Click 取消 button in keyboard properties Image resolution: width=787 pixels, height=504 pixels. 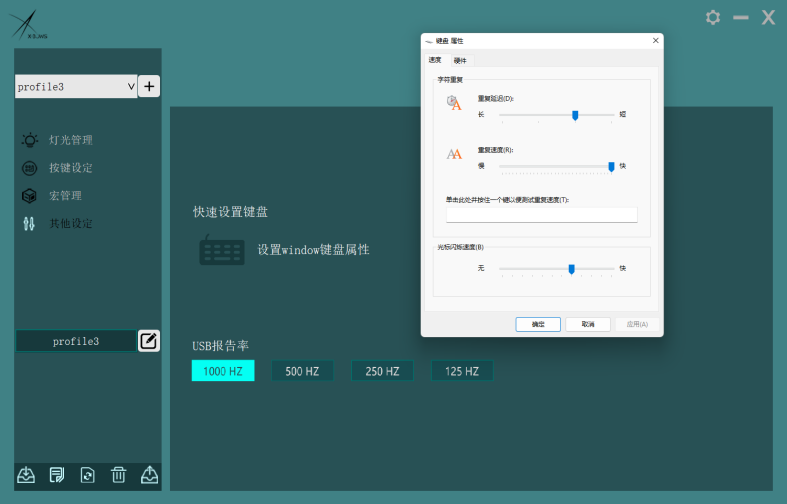click(x=588, y=324)
